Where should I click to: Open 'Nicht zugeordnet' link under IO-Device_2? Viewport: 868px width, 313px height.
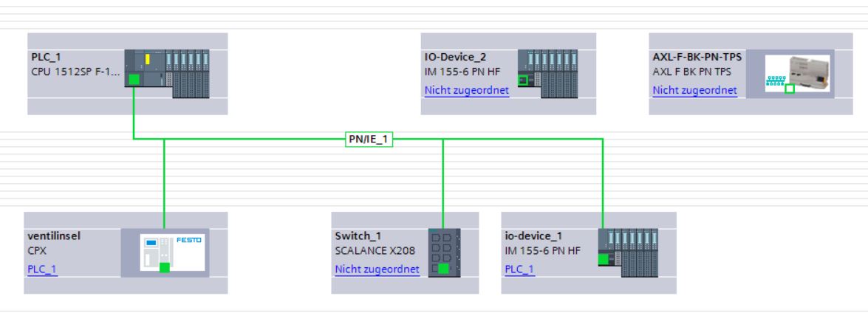click(x=466, y=91)
